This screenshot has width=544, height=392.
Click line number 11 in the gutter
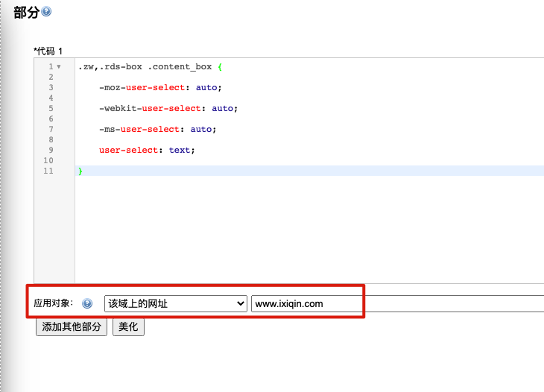pos(48,171)
